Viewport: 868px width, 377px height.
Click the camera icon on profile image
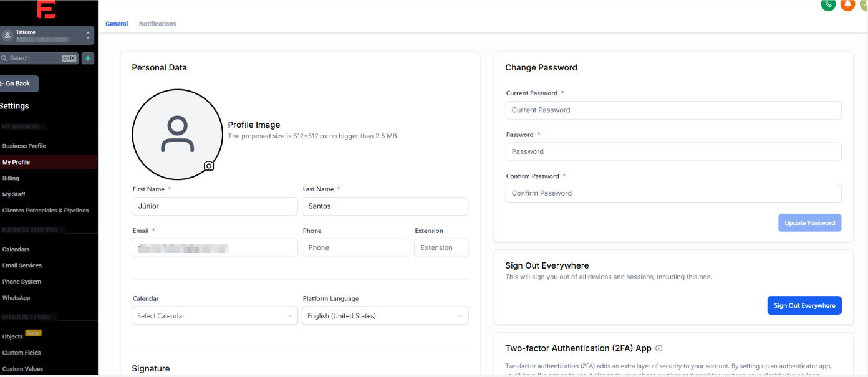[x=209, y=166]
